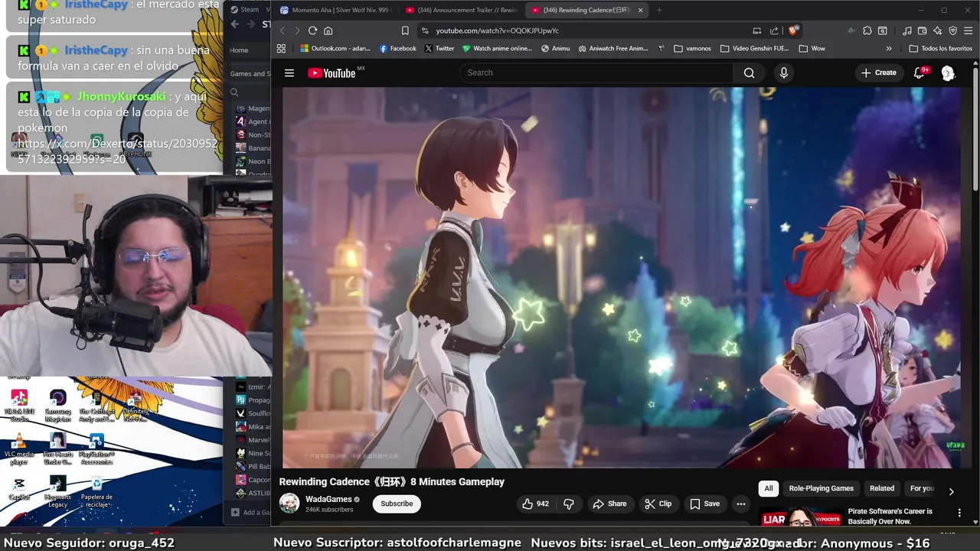Open a new browser tab

click(659, 10)
